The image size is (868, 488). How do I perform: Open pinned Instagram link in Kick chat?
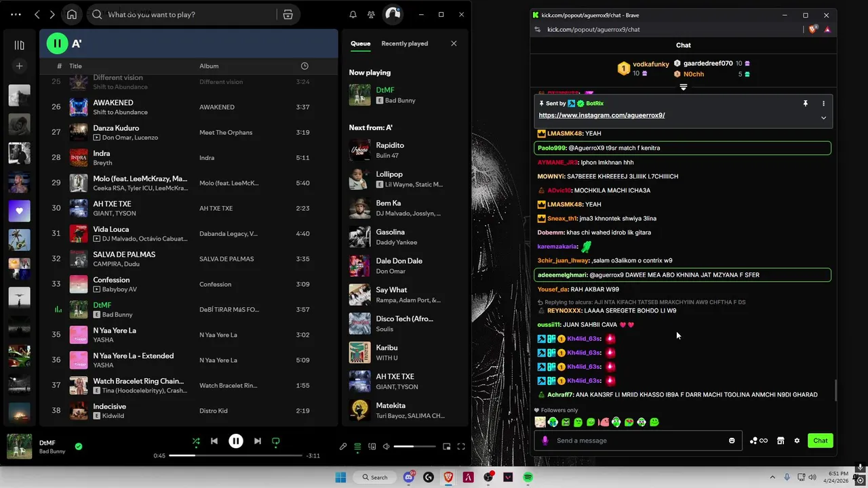[601, 115]
